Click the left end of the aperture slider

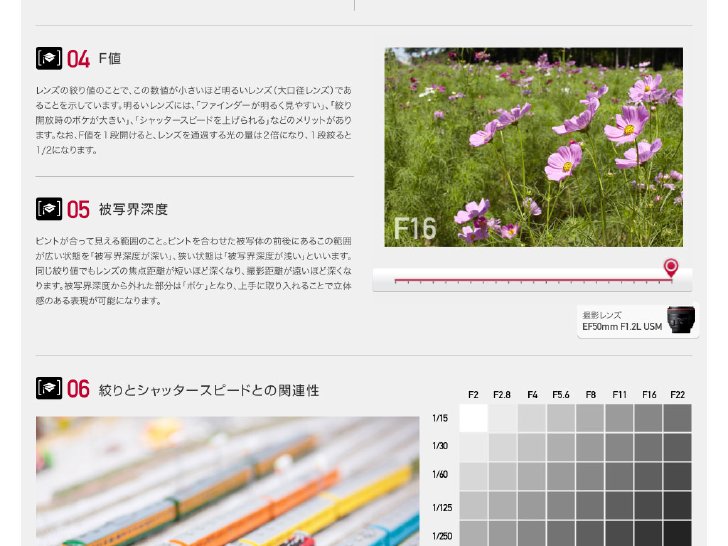pos(396,280)
